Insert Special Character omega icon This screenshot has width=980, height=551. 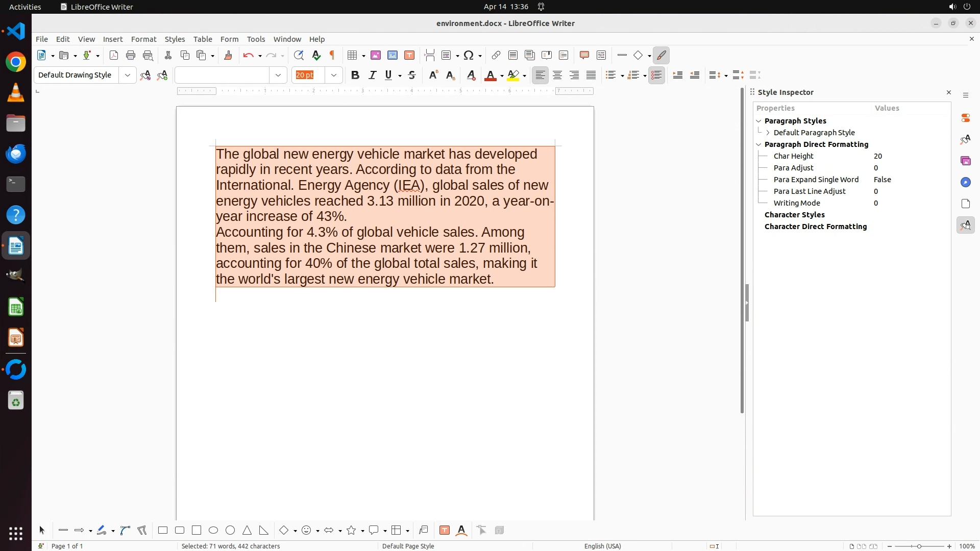[x=468, y=55]
